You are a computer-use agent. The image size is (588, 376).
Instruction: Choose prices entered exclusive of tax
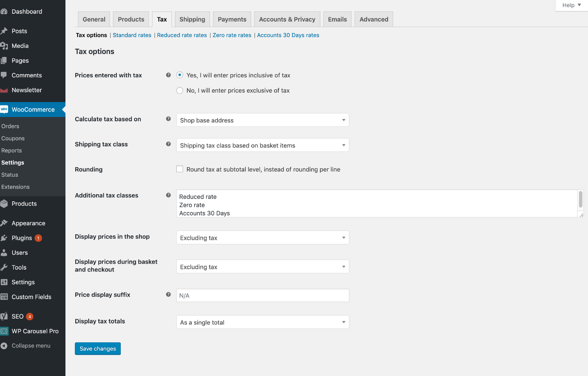tap(180, 90)
